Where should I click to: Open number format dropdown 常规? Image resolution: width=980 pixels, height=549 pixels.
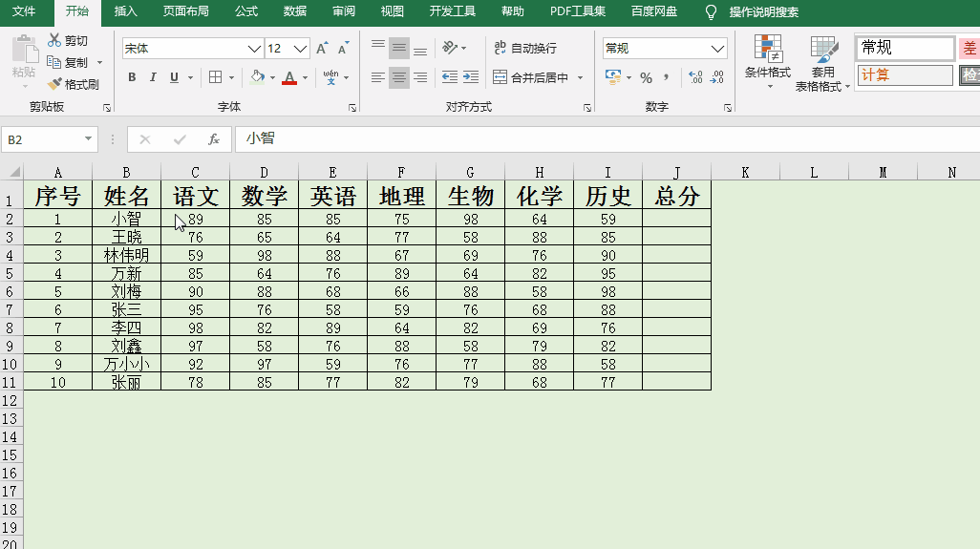717,49
